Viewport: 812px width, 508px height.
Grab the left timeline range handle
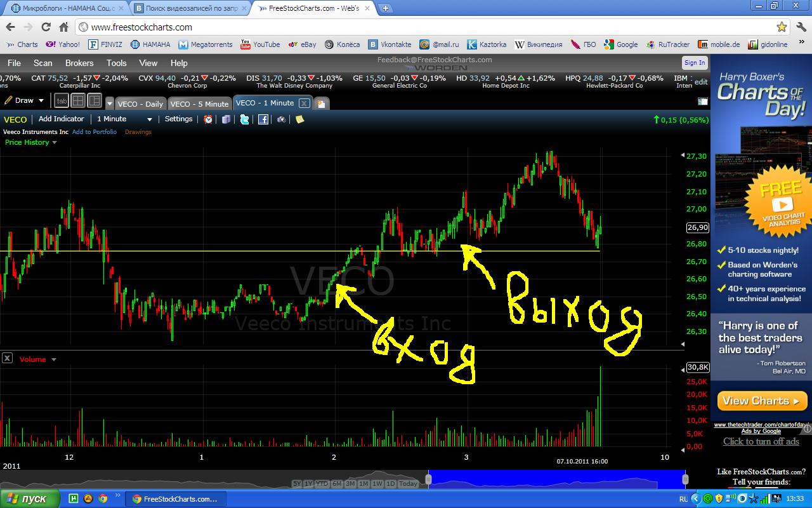click(428, 479)
